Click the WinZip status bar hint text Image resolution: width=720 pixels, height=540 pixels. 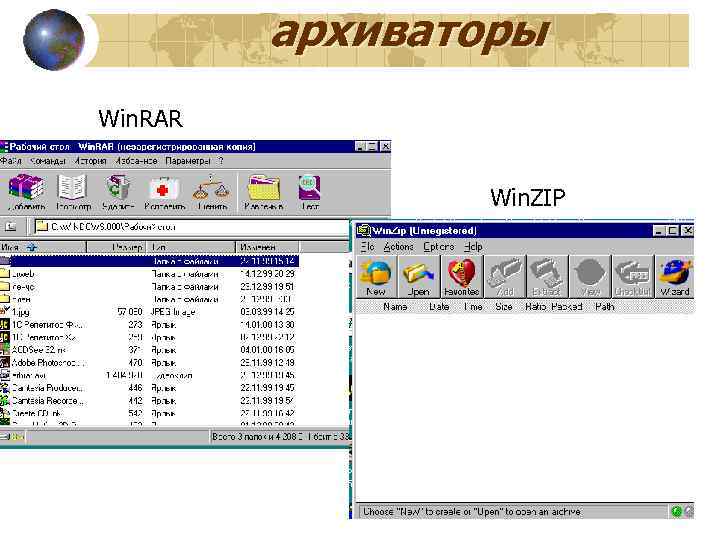click(472, 512)
